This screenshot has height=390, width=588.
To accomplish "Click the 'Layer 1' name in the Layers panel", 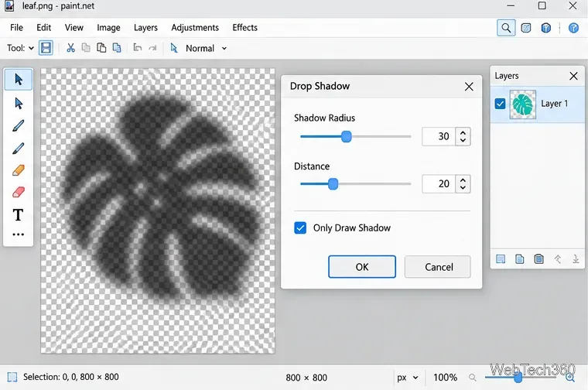I will pos(554,104).
